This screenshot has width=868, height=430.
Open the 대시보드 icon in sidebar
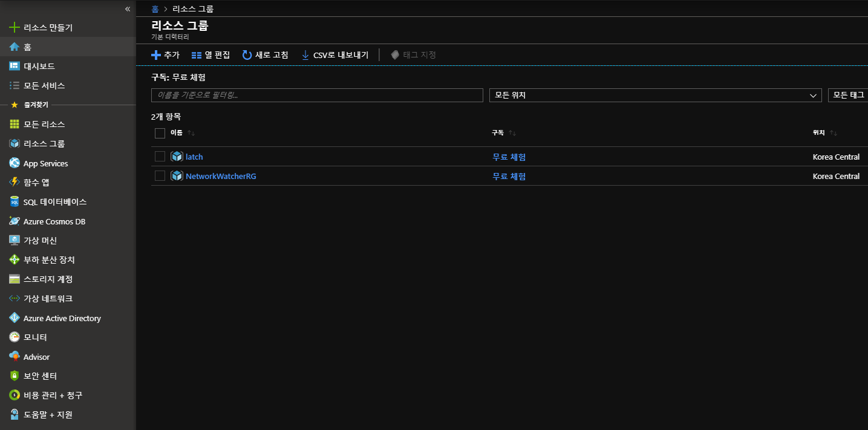point(15,66)
